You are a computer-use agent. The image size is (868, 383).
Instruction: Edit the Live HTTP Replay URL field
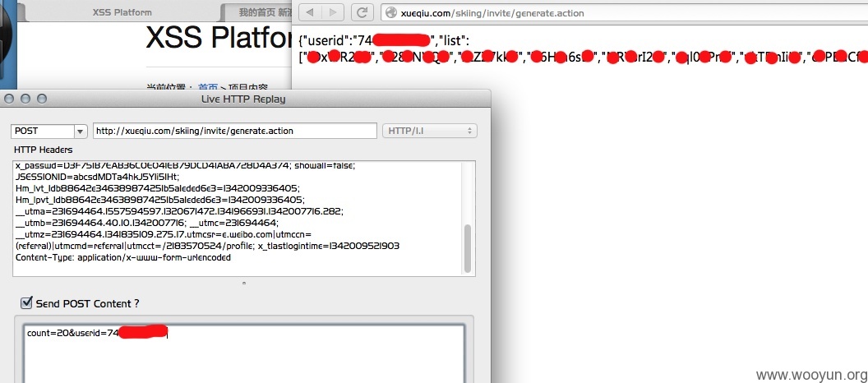coord(235,132)
